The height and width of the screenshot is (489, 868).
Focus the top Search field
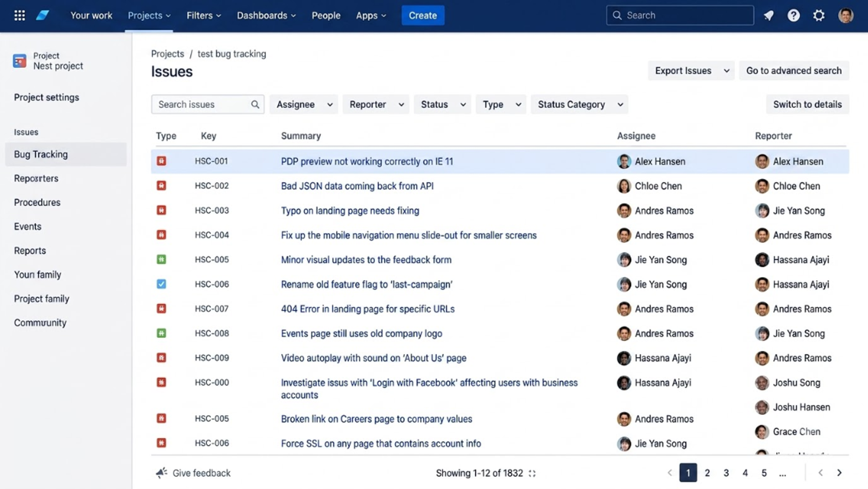(x=680, y=15)
